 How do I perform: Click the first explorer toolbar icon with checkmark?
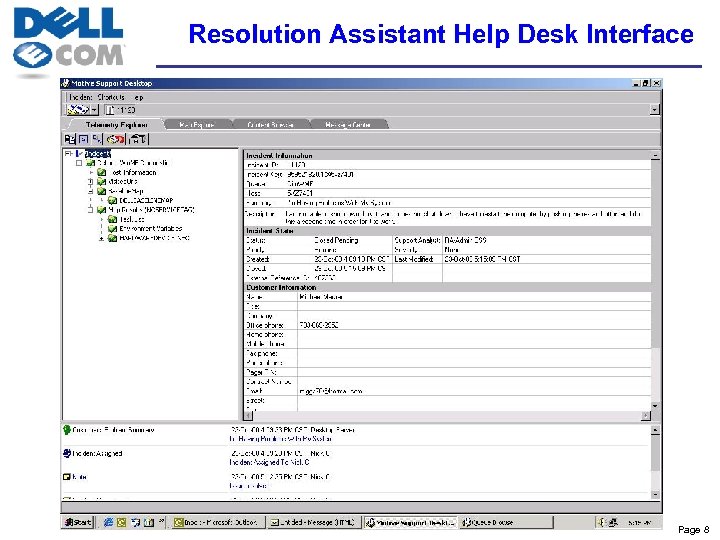click(69, 139)
